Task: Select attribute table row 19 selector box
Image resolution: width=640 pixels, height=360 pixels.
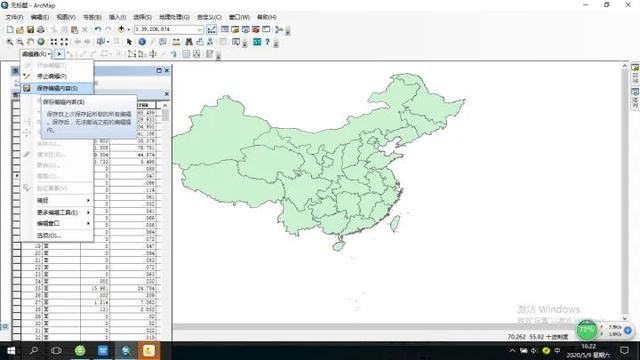Action: coord(16,246)
